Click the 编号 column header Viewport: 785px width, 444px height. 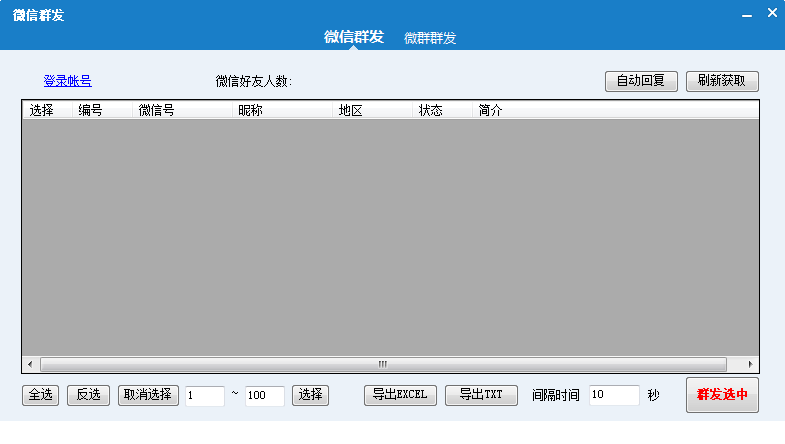pos(102,110)
